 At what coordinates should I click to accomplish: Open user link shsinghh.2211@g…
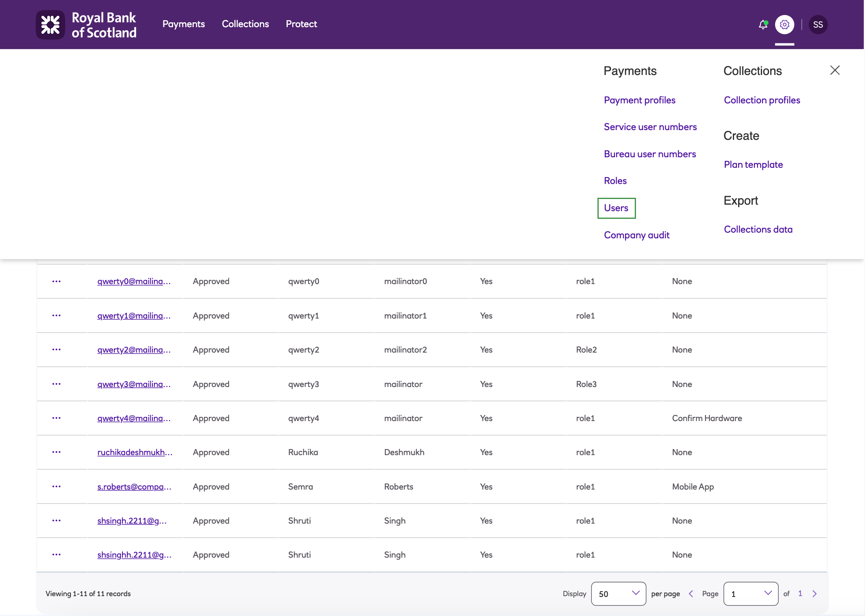click(x=134, y=555)
